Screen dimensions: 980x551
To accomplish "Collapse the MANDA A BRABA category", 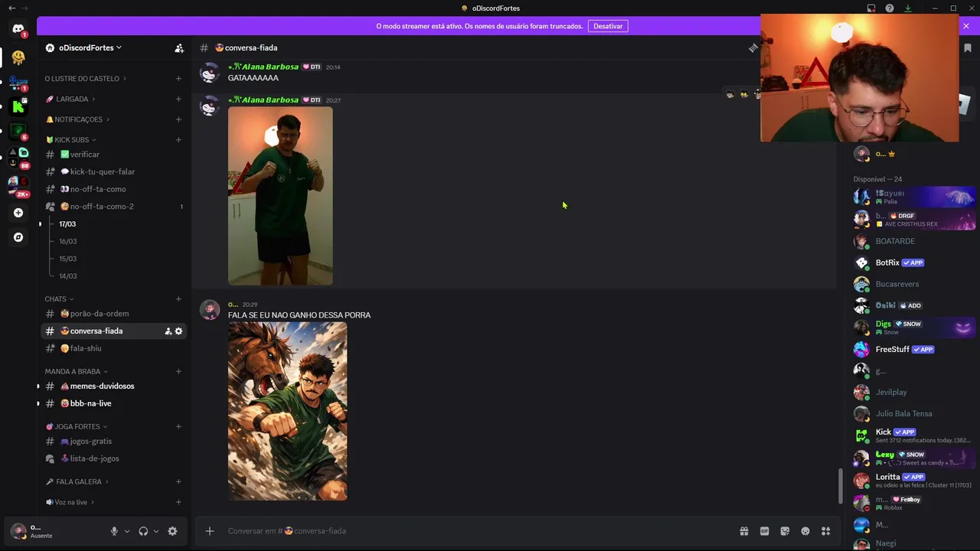I will 77,372.
